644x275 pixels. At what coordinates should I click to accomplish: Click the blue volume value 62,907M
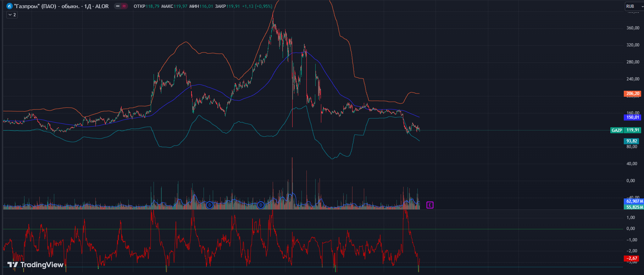tap(634, 201)
